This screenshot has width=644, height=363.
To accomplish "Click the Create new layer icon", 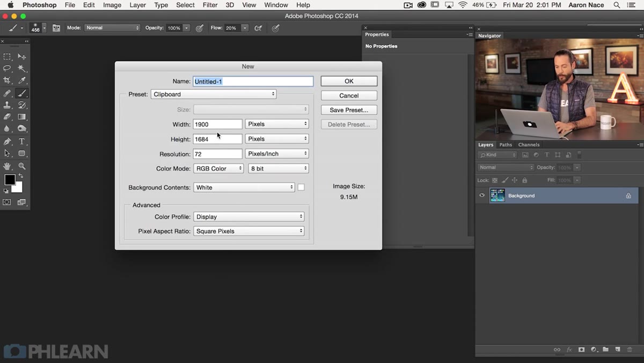I will pyautogui.click(x=618, y=350).
